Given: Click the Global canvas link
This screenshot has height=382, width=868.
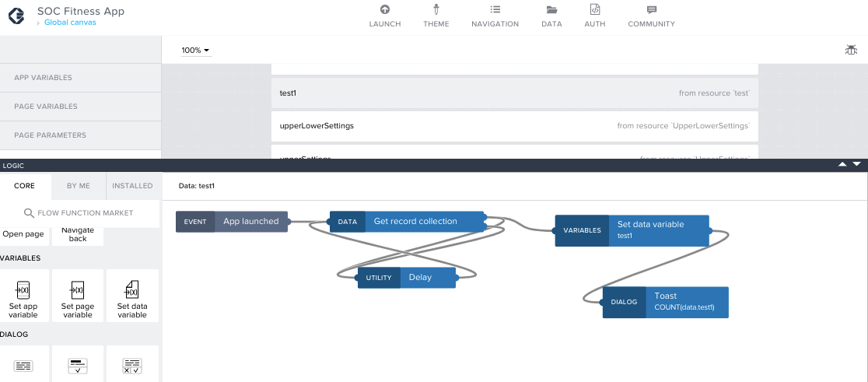Looking at the screenshot, I should click(70, 23).
